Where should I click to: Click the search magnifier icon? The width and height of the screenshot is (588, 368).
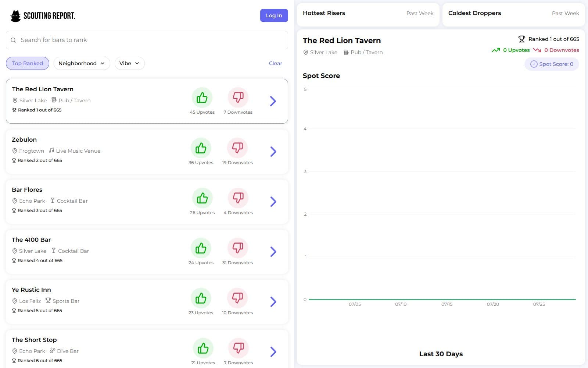[13, 40]
